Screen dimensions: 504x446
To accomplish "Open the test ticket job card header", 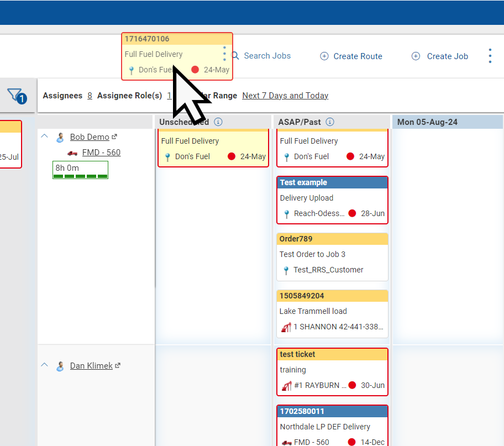I will coord(332,354).
